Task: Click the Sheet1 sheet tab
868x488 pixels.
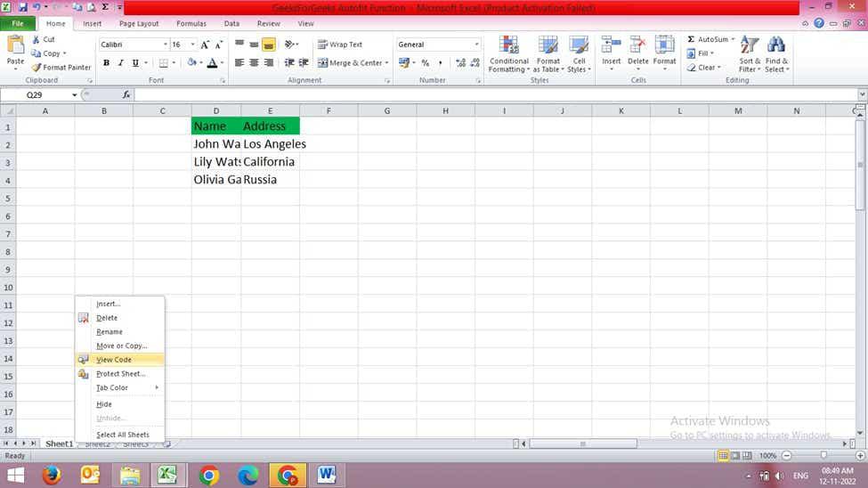Action: (60, 443)
